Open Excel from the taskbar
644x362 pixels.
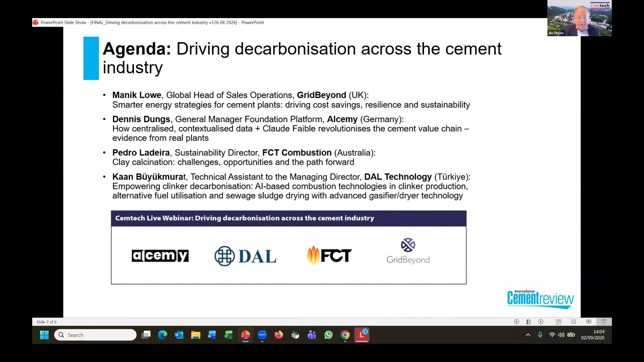229,335
